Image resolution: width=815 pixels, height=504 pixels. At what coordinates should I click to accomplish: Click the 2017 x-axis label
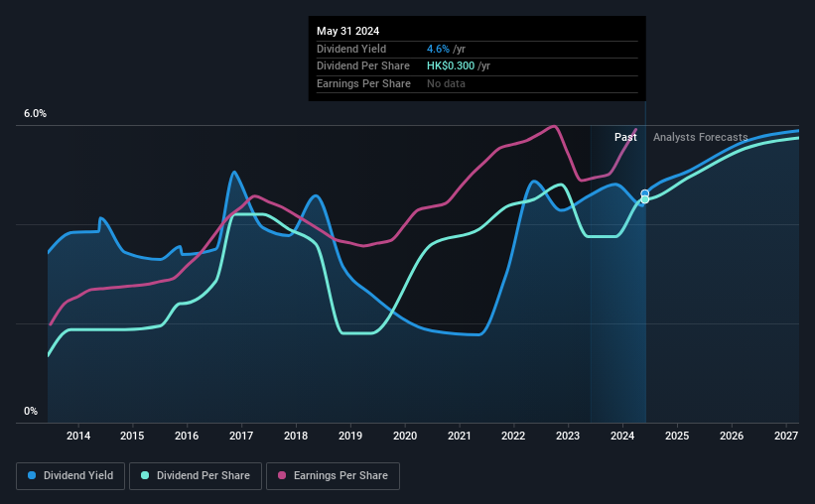[x=241, y=436]
